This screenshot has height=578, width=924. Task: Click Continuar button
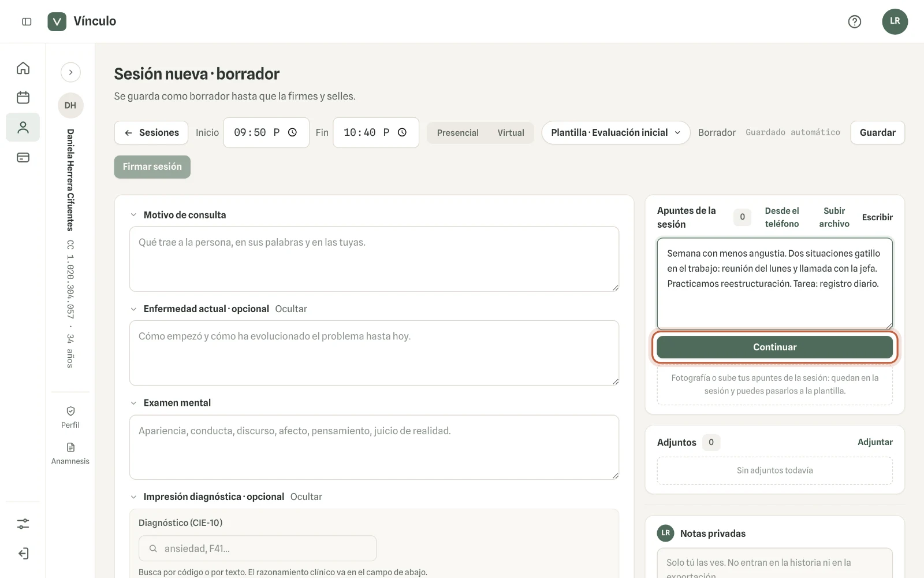tap(774, 347)
